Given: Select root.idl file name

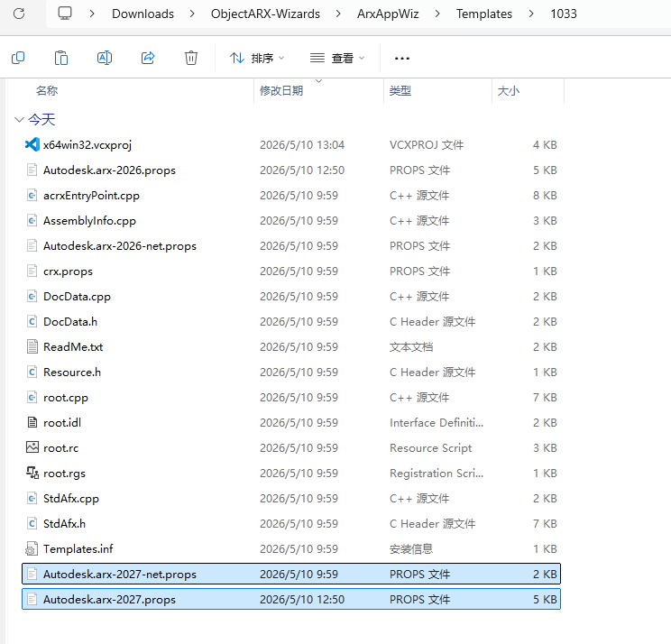Looking at the screenshot, I should click(62, 423).
